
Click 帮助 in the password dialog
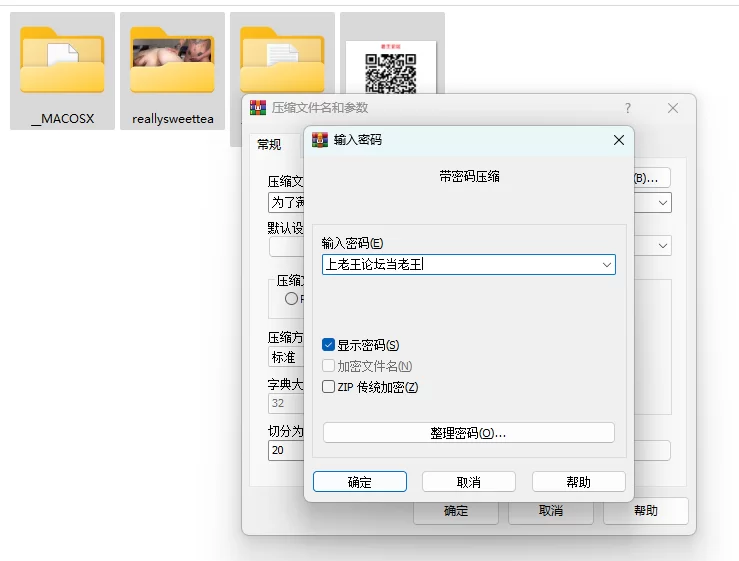(578, 482)
